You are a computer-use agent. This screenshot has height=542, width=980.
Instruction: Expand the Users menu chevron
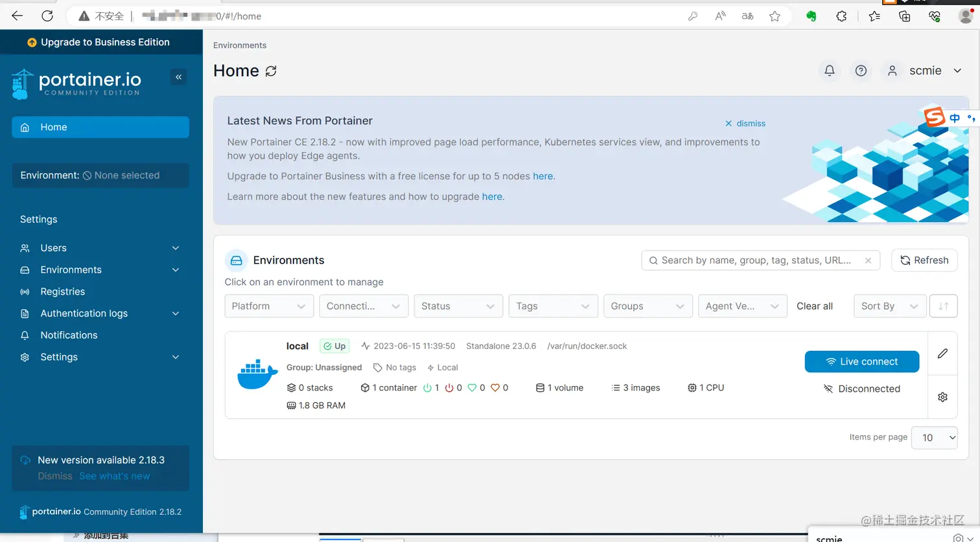(176, 248)
